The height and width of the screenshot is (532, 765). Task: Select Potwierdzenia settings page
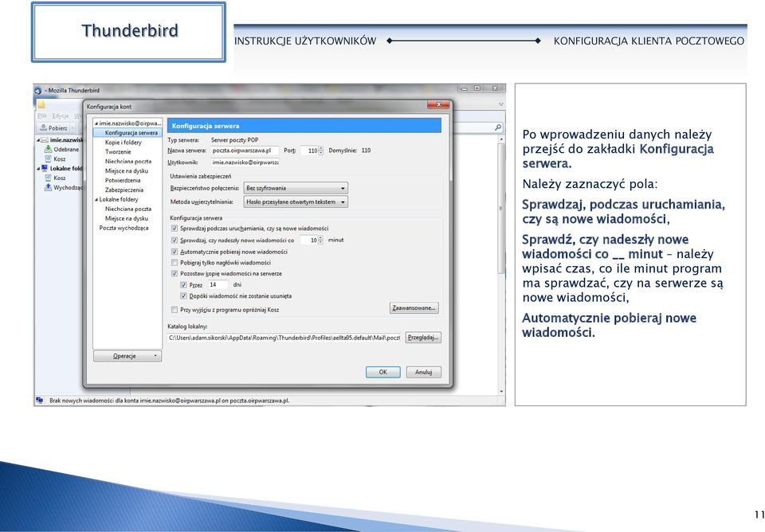pyautogui.click(x=123, y=181)
